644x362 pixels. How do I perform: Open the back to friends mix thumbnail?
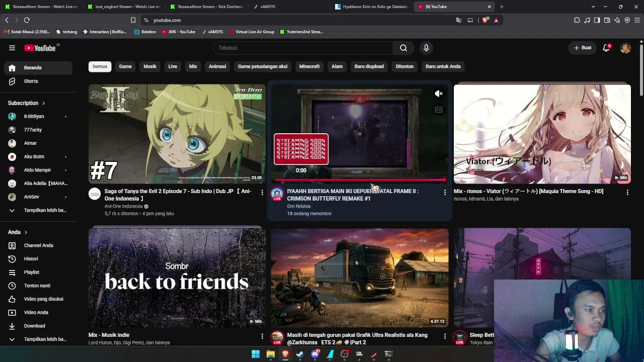pyautogui.click(x=177, y=278)
